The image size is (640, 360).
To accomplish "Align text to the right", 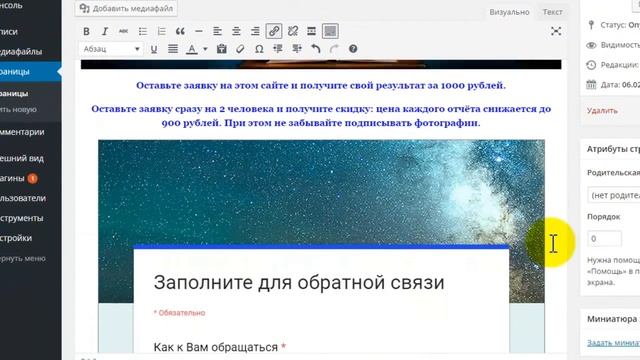I will [255, 31].
